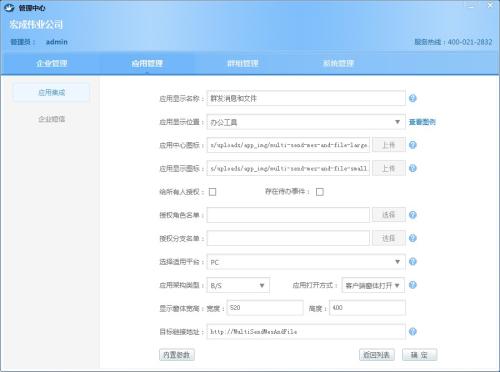Click the 宽度 field showing 520
The width and height of the screenshot is (500, 372).
point(265,308)
